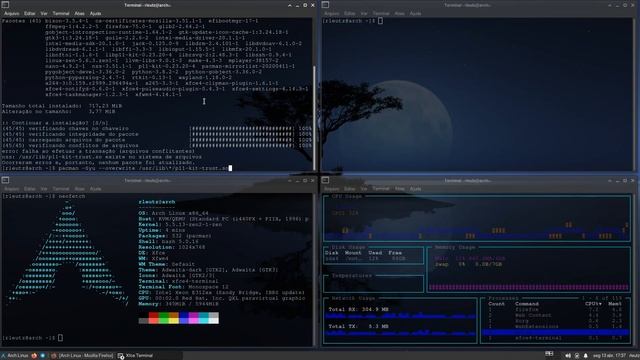This screenshot has height=360, width=640.
Task: Launch Firefox from the panel launcher icon
Action: 34,356
